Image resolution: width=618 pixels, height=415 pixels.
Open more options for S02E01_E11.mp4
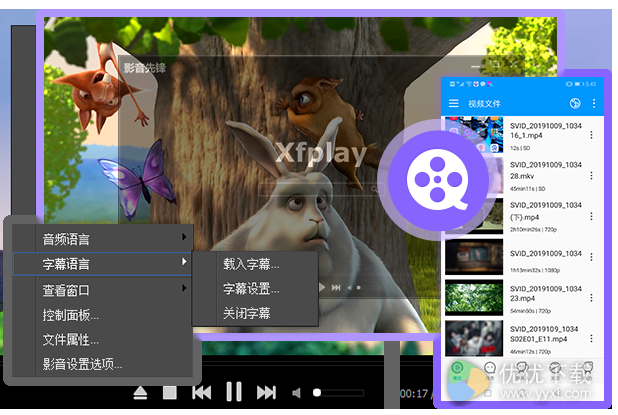591,339
